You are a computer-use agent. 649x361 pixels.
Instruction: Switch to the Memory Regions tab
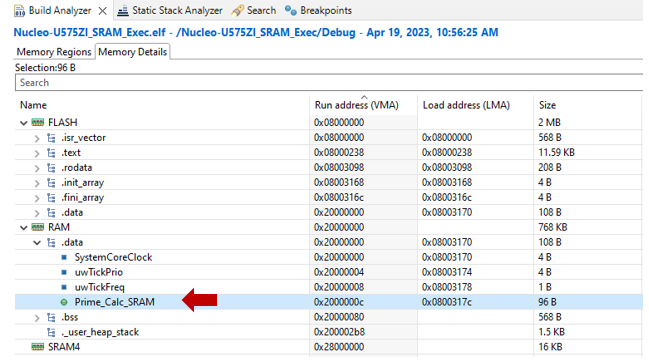[54, 52]
